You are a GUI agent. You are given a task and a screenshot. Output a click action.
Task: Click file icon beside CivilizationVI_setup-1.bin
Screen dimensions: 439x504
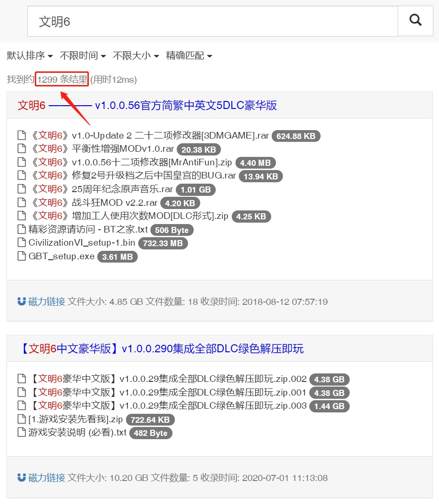[21, 243]
